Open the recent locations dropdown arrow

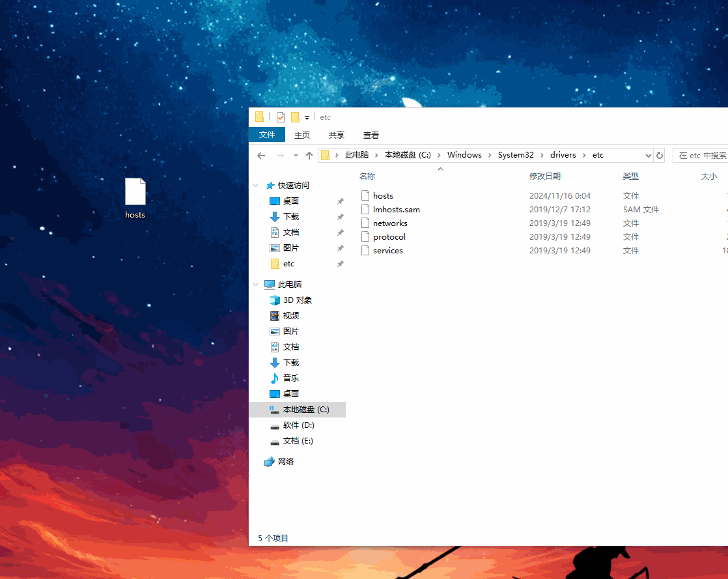(296, 156)
